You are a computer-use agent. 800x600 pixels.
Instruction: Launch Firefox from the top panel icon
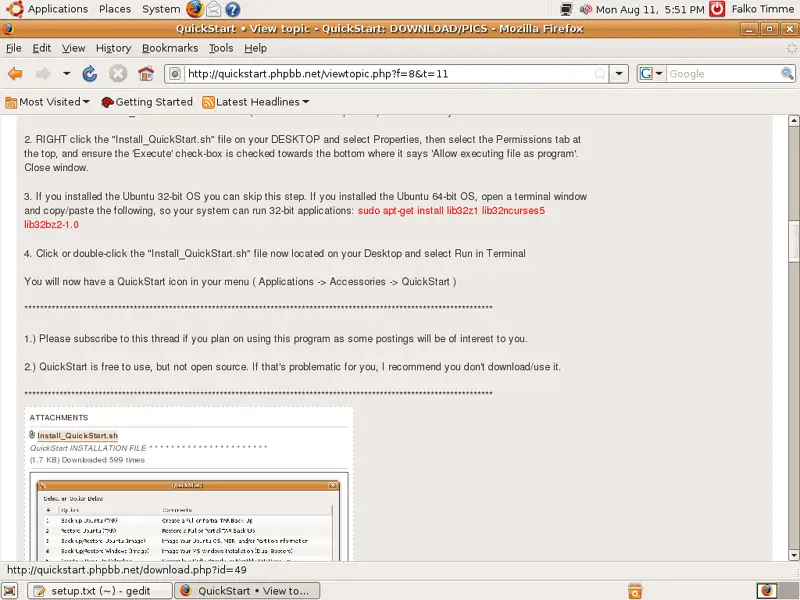[194, 9]
